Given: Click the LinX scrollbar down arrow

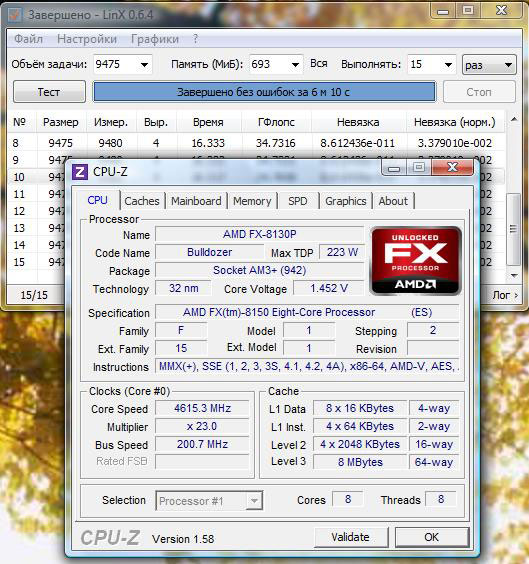Looking at the screenshot, I should (x=514, y=276).
